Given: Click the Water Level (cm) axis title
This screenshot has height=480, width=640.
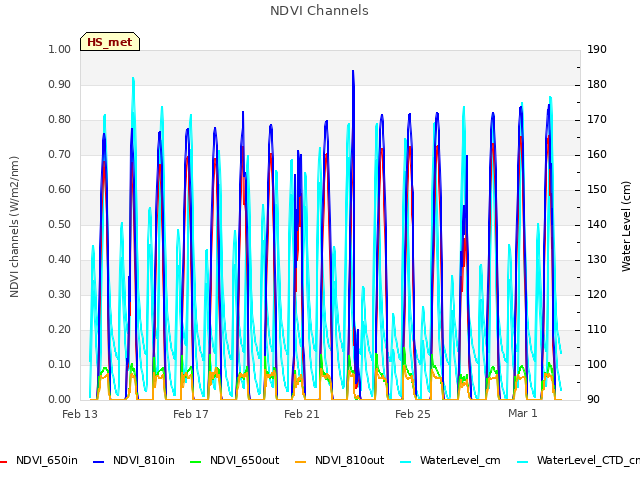Looking at the screenshot, I should click(x=626, y=227).
